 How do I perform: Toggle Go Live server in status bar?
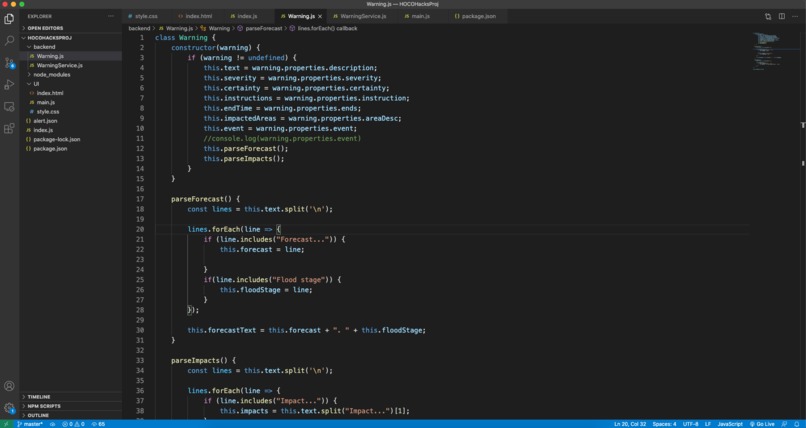click(762, 424)
